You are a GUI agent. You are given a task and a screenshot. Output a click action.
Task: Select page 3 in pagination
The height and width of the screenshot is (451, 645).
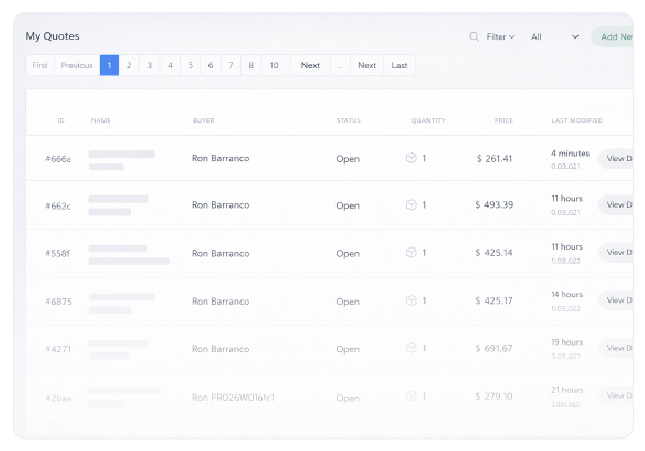150,65
